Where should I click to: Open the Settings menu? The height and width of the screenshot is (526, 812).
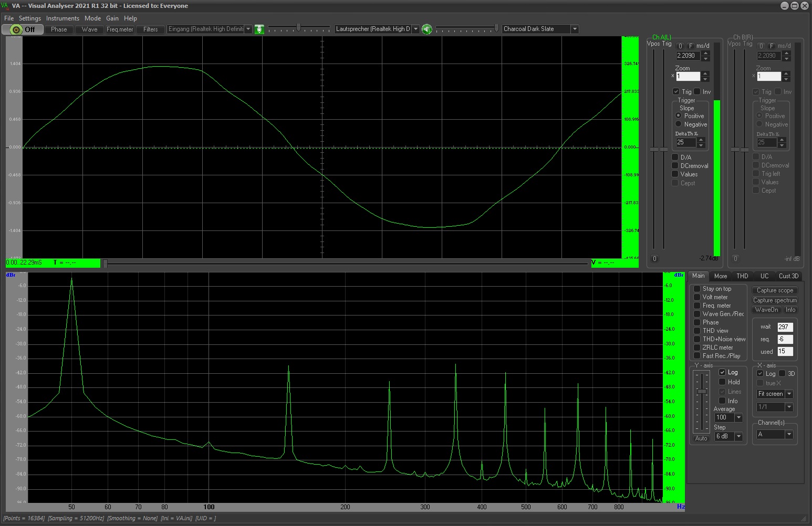coord(30,18)
